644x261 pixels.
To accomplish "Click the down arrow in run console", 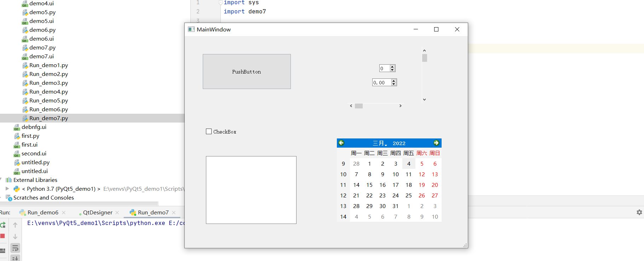I will click(15, 237).
